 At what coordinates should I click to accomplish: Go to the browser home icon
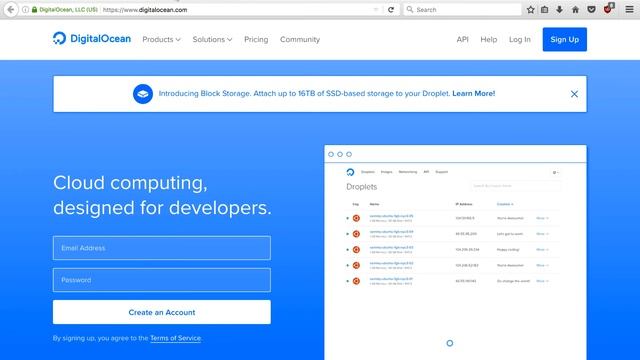(575, 9)
